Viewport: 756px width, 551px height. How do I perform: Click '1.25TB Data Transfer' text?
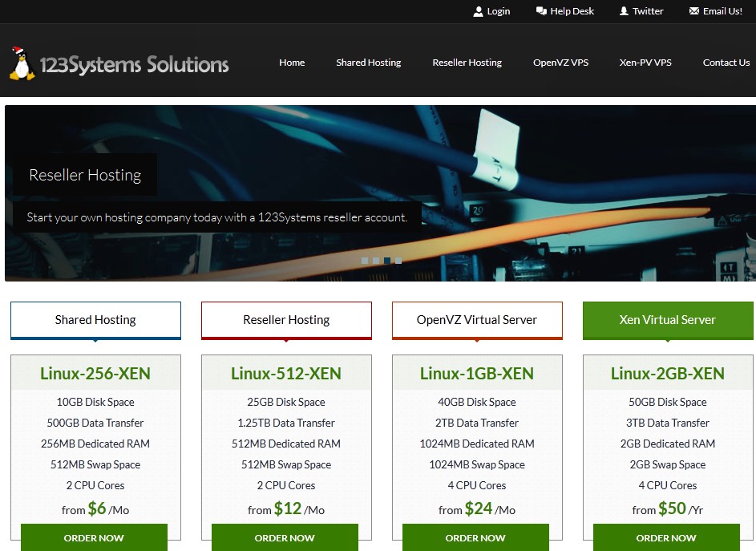tap(286, 423)
